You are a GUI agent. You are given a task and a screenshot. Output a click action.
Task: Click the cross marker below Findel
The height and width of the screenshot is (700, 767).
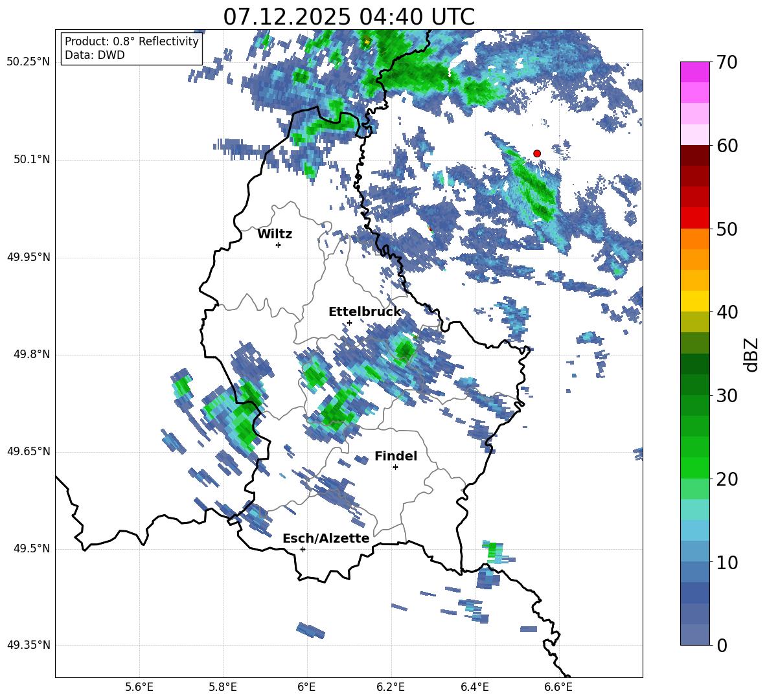click(x=395, y=468)
